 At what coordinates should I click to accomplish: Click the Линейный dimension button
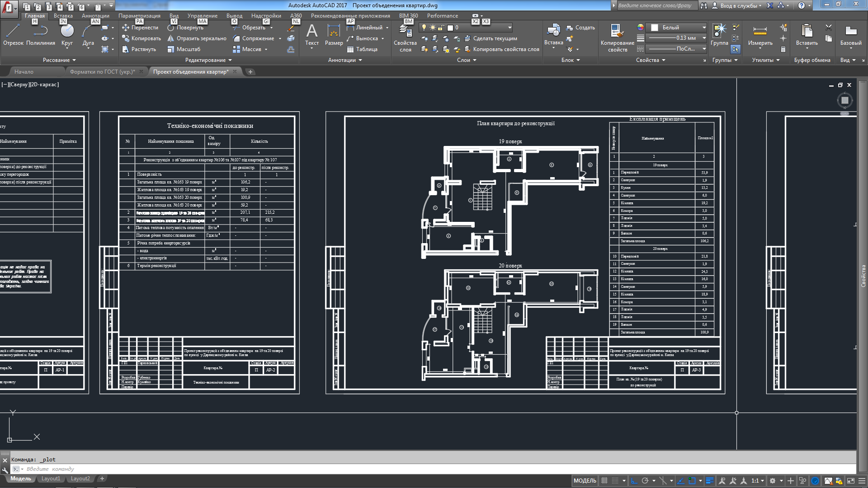pos(367,28)
